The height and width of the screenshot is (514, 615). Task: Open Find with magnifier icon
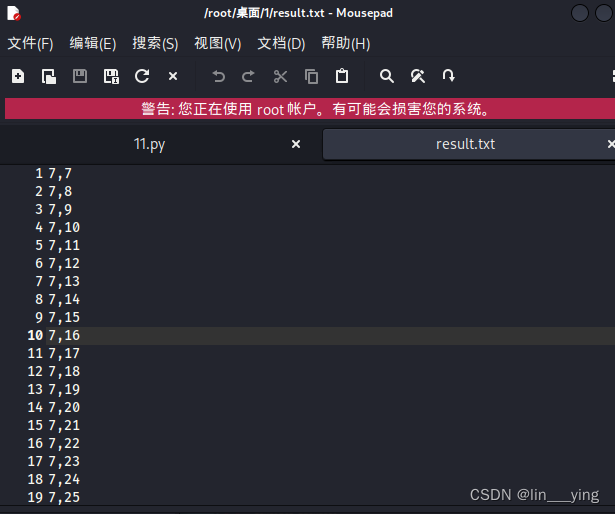pos(386,76)
